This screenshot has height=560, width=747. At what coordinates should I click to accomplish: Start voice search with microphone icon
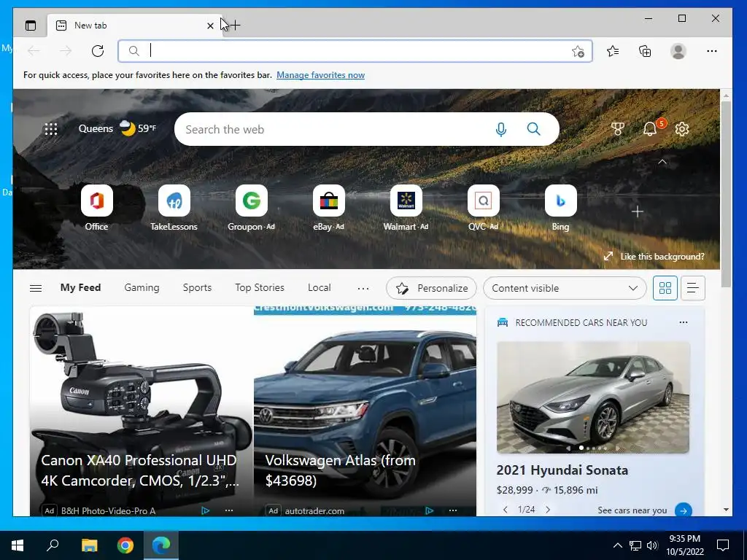pyautogui.click(x=500, y=129)
